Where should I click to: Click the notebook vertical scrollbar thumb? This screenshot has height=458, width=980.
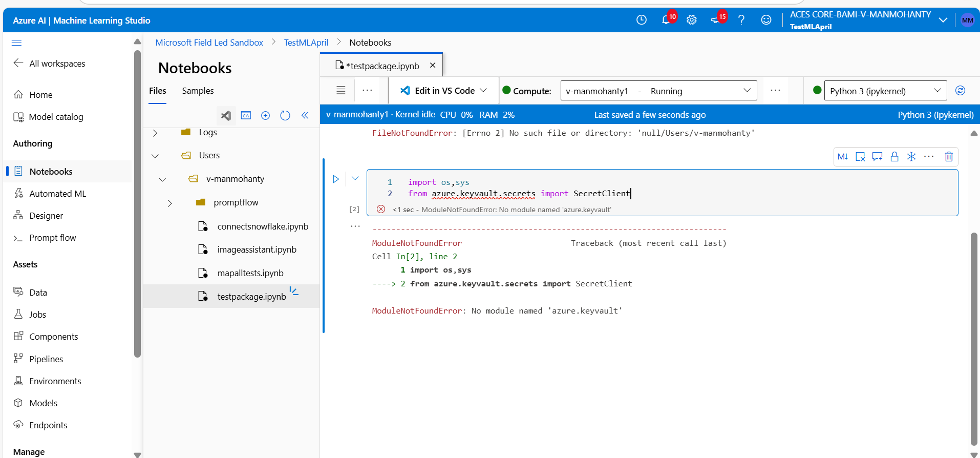(974, 339)
